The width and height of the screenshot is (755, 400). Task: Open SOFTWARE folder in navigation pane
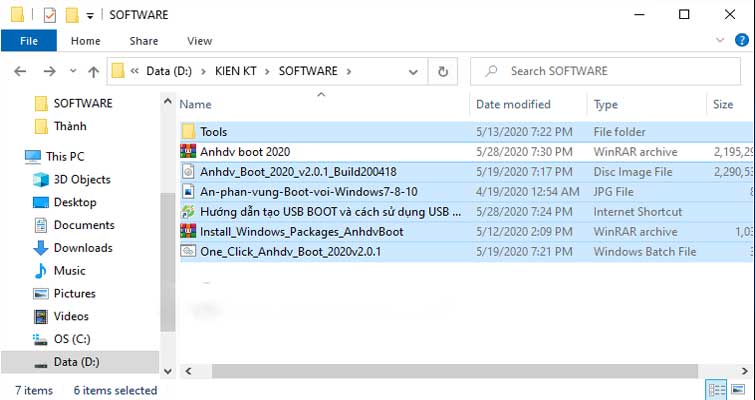(83, 103)
